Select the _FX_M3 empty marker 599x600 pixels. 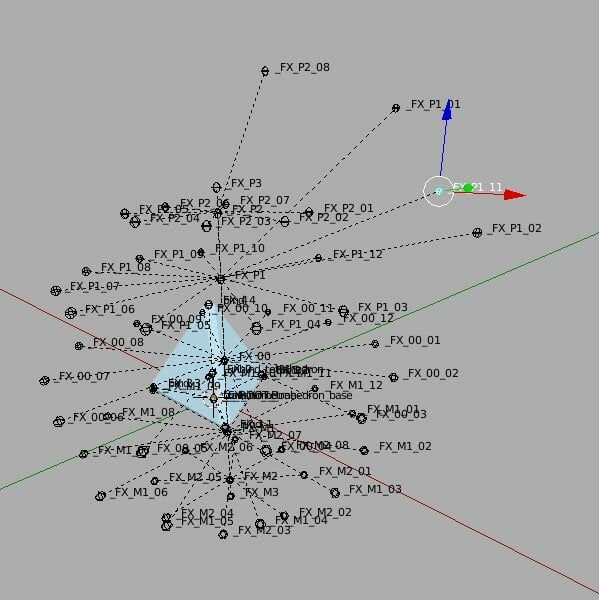(x=230, y=496)
